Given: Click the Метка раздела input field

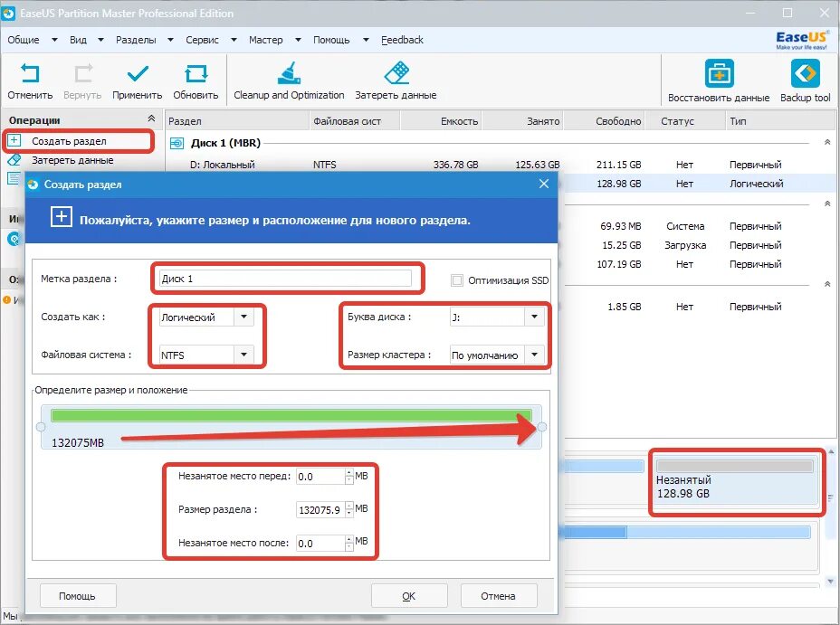Looking at the screenshot, I should tap(285, 279).
